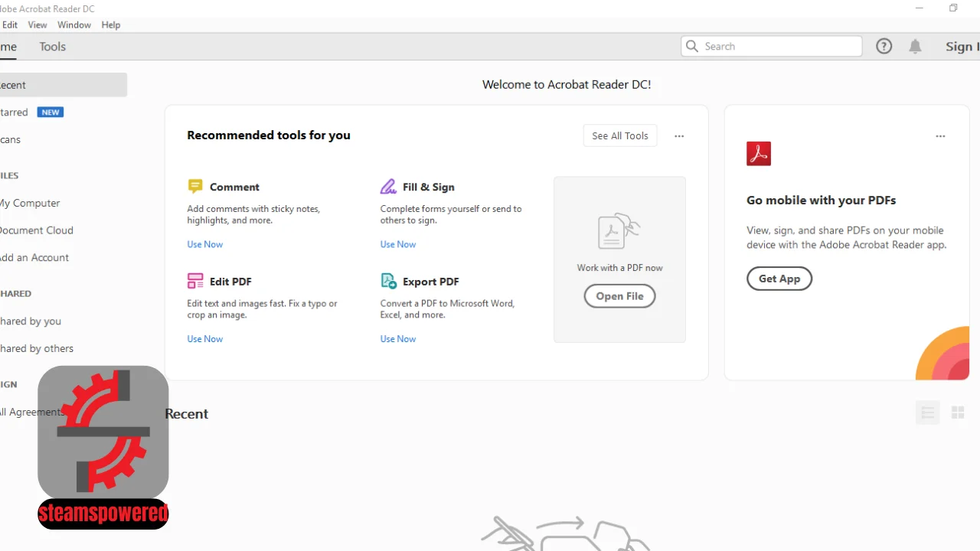
Task: Click into the Search input field
Action: (x=772, y=47)
